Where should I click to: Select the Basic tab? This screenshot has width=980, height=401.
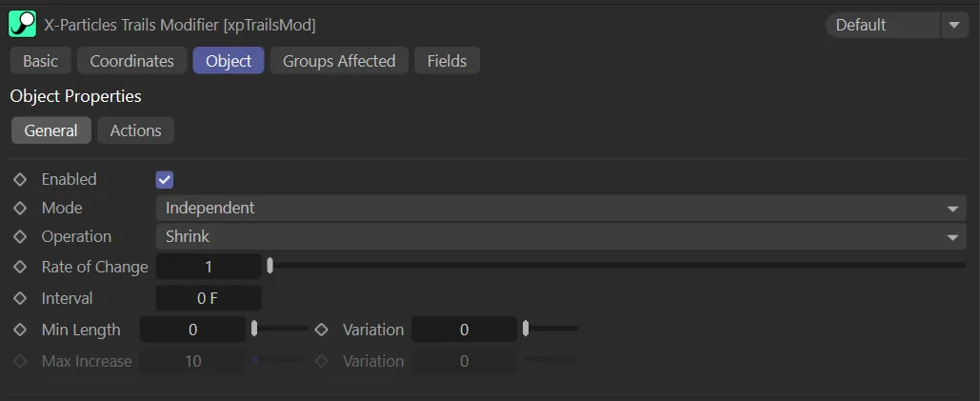pos(40,61)
